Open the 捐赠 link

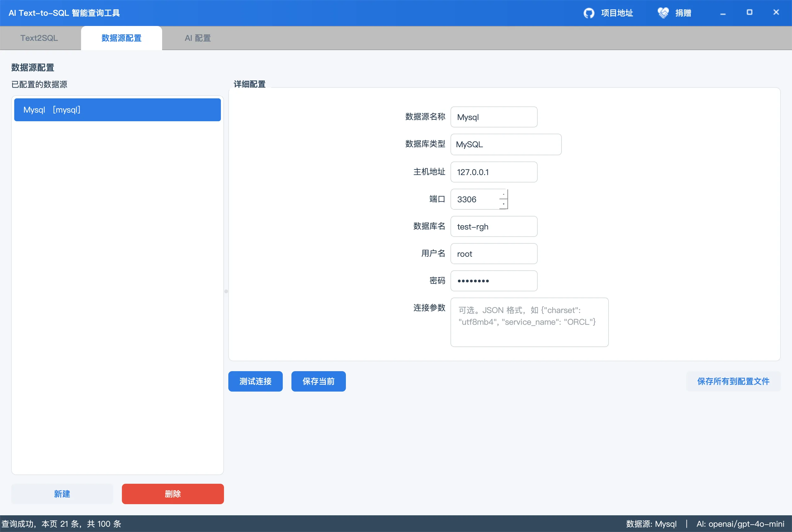click(x=683, y=13)
